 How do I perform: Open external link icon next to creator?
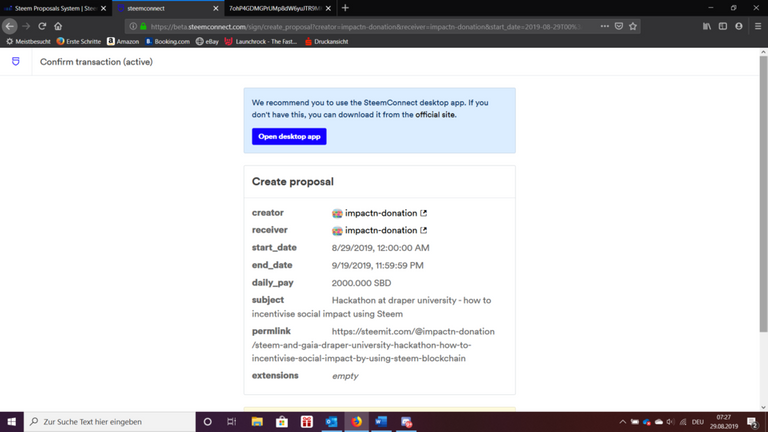424,213
